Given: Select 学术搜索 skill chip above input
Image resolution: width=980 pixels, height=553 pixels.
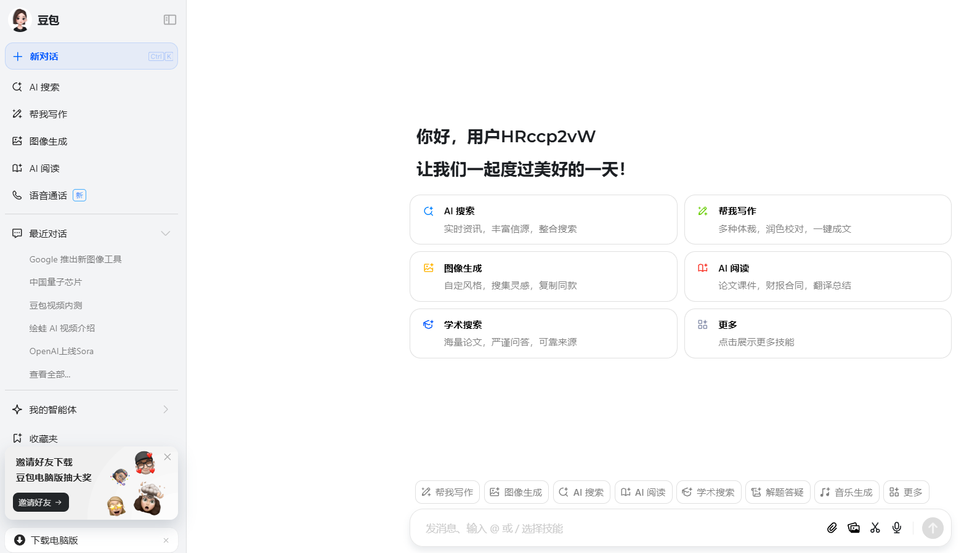Looking at the screenshot, I should coord(708,492).
